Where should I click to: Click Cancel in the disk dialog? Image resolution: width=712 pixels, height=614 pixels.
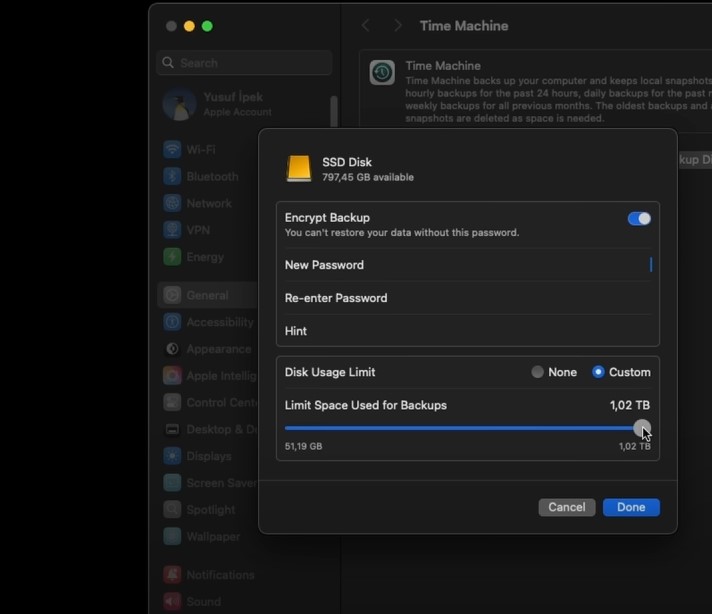tap(567, 507)
